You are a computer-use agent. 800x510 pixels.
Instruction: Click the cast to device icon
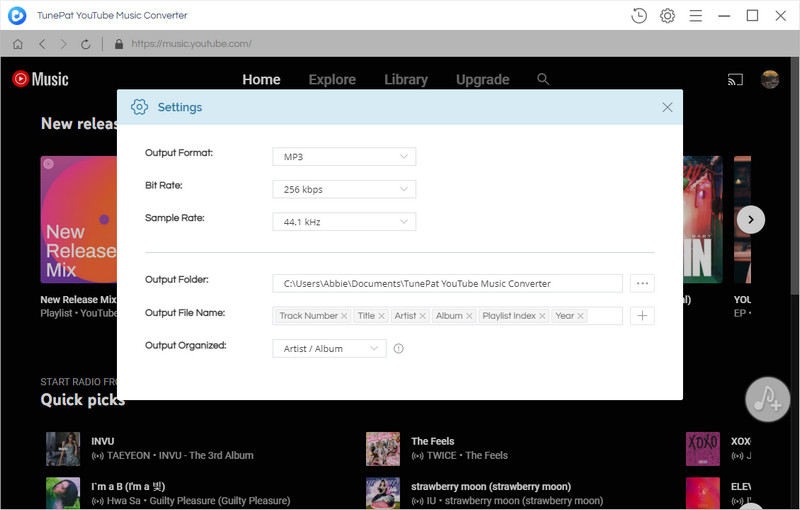point(735,80)
